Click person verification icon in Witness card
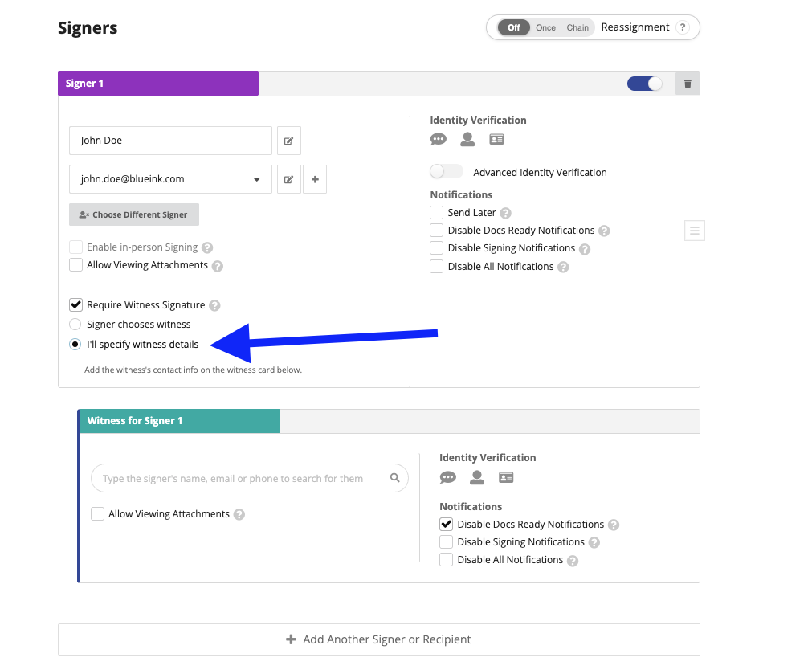The height and width of the screenshot is (670, 812). pyautogui.click(x=477, y=477)
